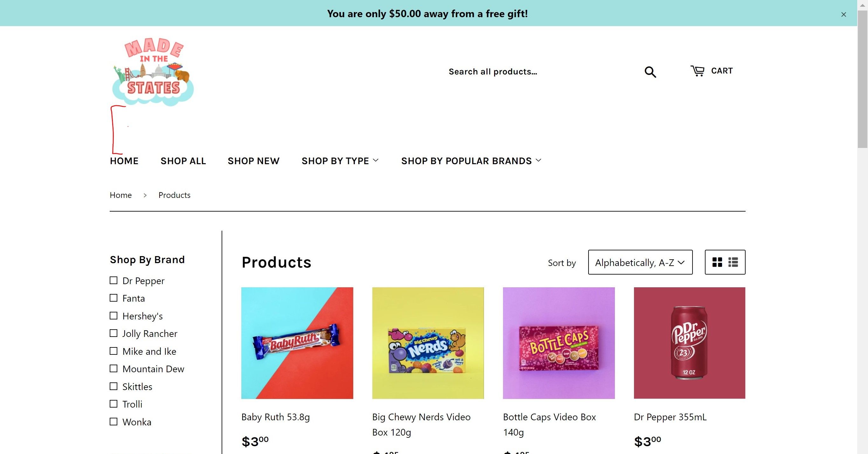Image resolution: width=868 pixels, height=454 pixels.
Task: Switch to list view layout
Action: [x=733, y=262]
